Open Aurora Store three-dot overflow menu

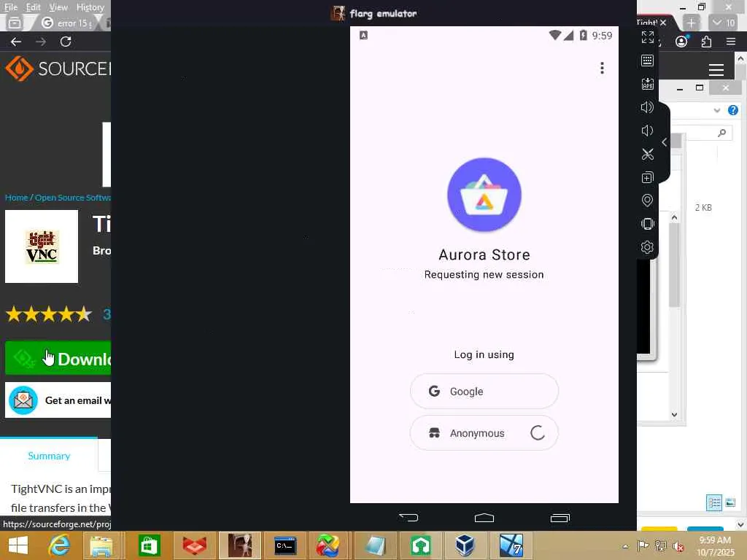(602, 68)
